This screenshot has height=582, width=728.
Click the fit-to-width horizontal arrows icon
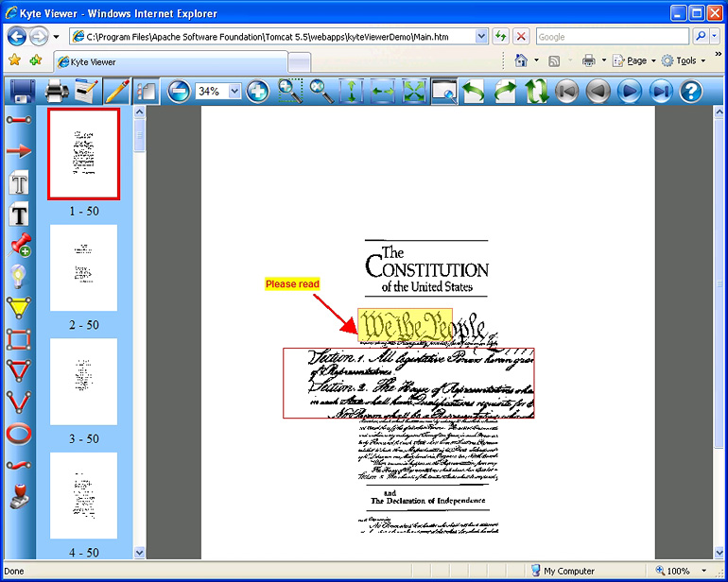point(383,91)
